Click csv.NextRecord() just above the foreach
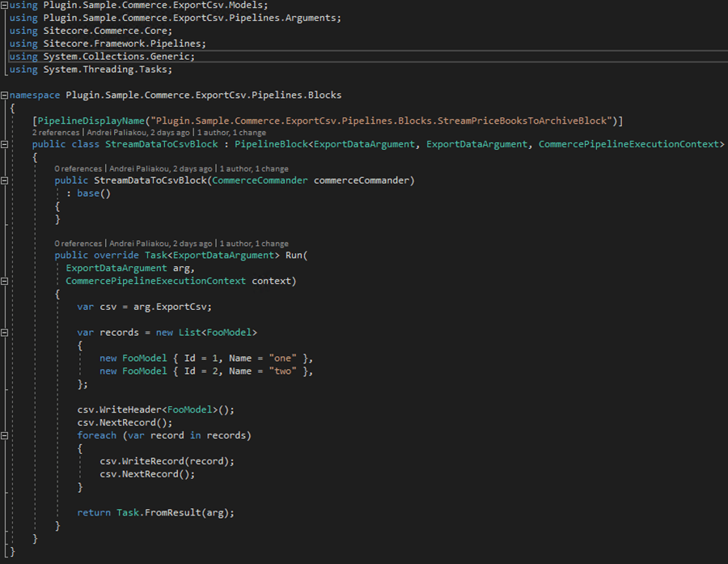This screenshot has height=564, width=728. [125, 422]
